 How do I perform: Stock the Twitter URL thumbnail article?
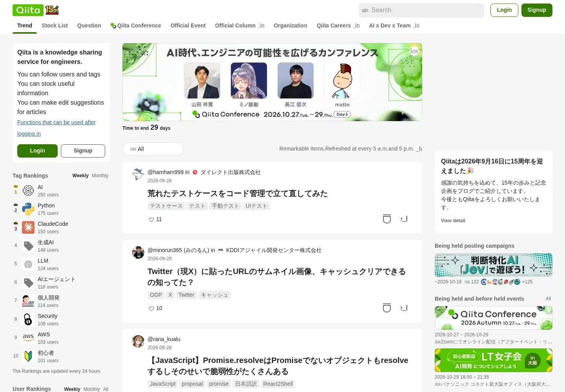click(387, 308)
